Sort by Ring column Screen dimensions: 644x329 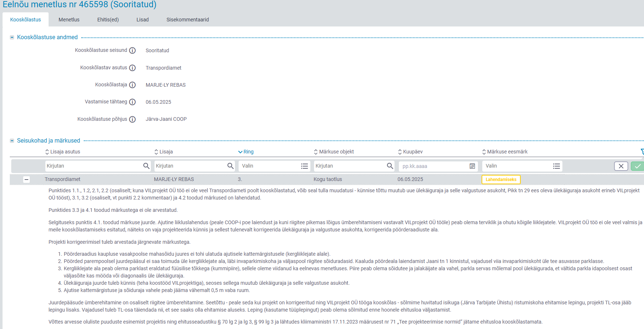pyautogui.click(x=246, y=152)
